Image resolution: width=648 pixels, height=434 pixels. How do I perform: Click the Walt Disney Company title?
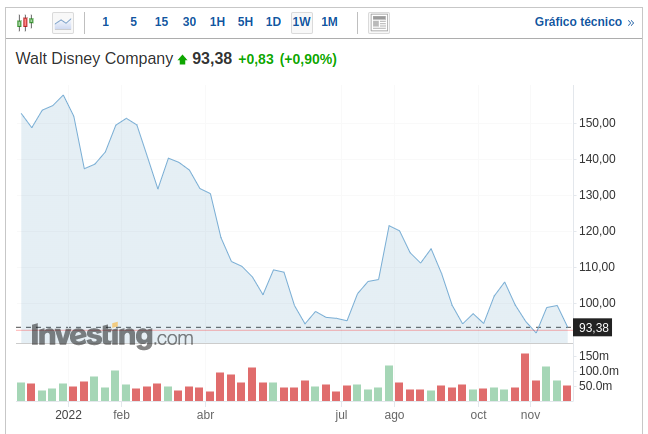click(x=94, y=59)
